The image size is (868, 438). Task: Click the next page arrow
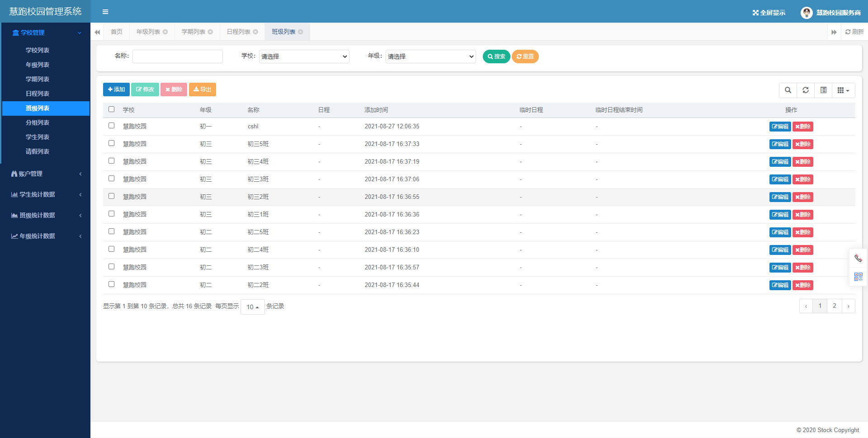point(849,306)
